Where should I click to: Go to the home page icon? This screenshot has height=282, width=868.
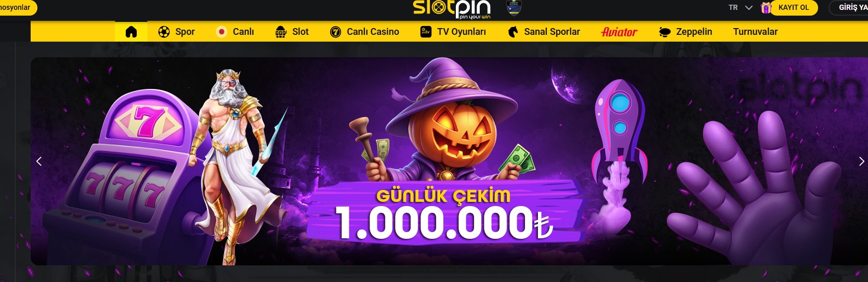(131, 32)
